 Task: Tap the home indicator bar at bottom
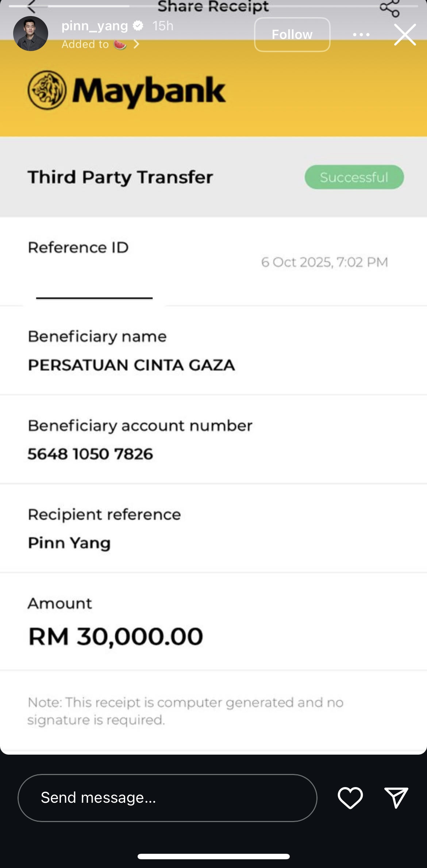(x=213, y=856)
